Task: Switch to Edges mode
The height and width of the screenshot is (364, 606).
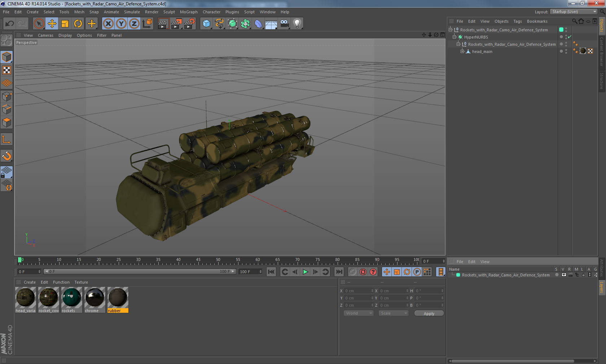Action: (6, 109)
